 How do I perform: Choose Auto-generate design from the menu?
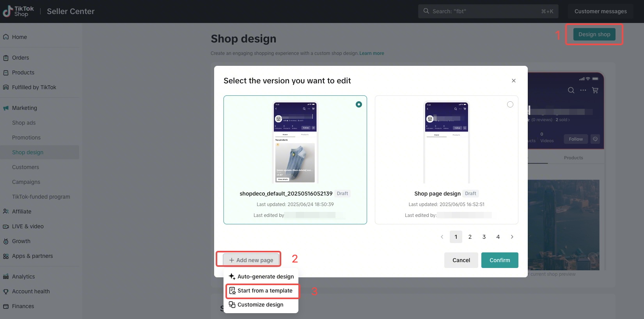pyautogui.click(x=261, y=277)
